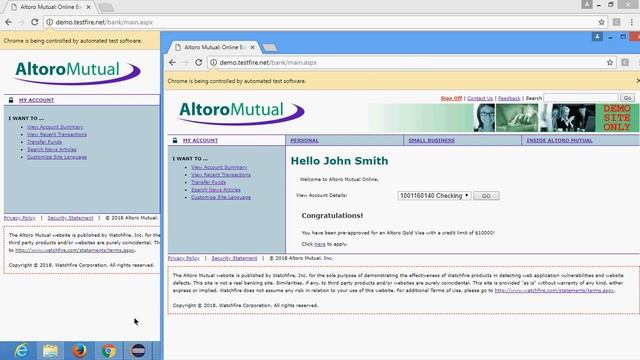
Task: Select MY ACCOUNT in background window
Action: 36,100
